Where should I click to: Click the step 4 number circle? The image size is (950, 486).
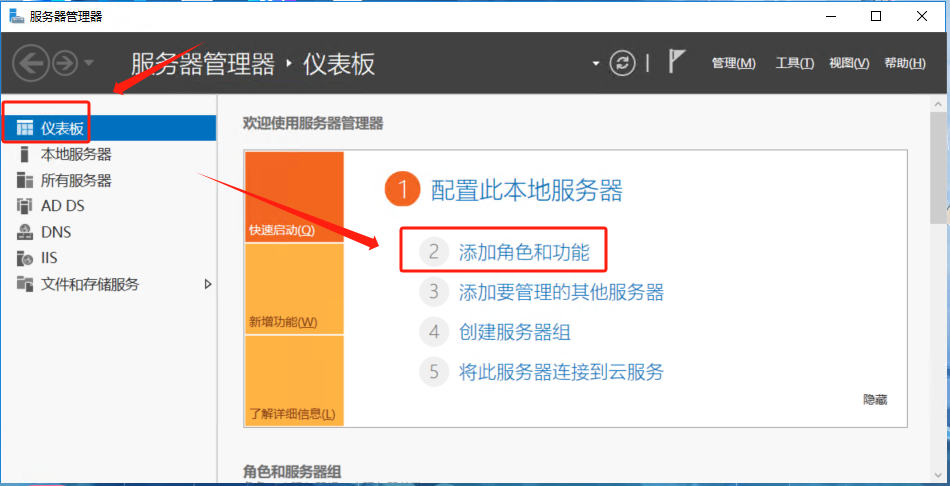(434, 332)
